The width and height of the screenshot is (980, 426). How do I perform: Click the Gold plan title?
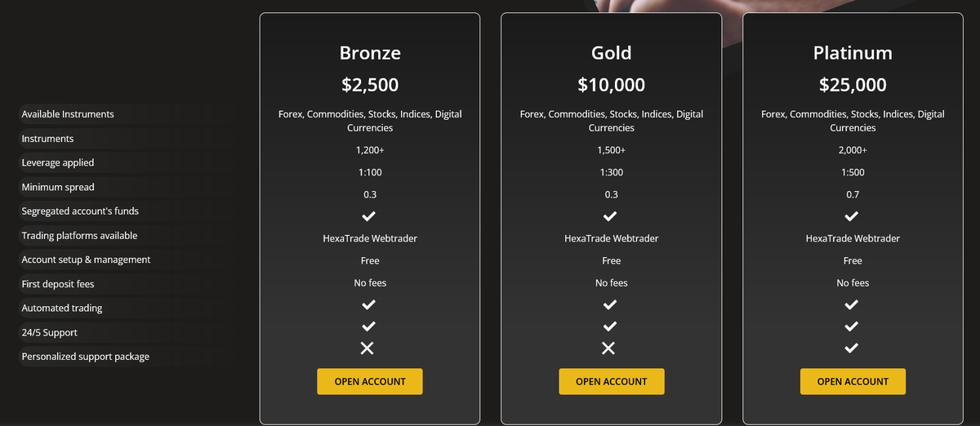612,53
